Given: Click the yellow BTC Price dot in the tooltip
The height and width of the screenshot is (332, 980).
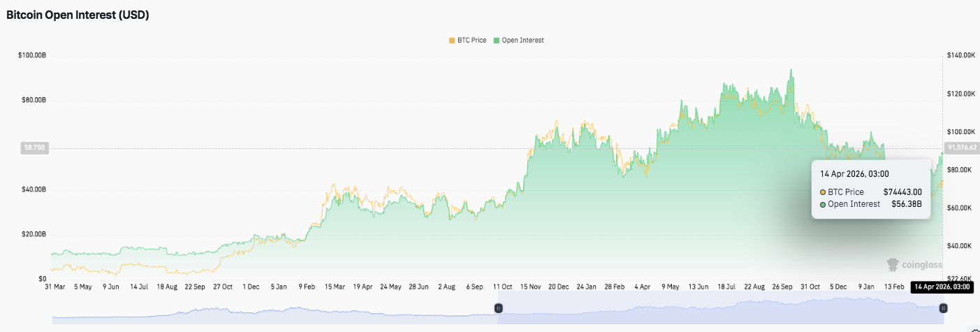Looking at the screenshot, I should [824, 192].
